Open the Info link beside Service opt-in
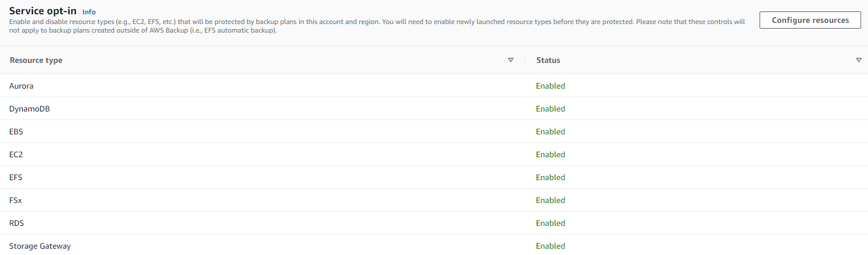Screen dimensions: 868x255 [x=89, y=11]
